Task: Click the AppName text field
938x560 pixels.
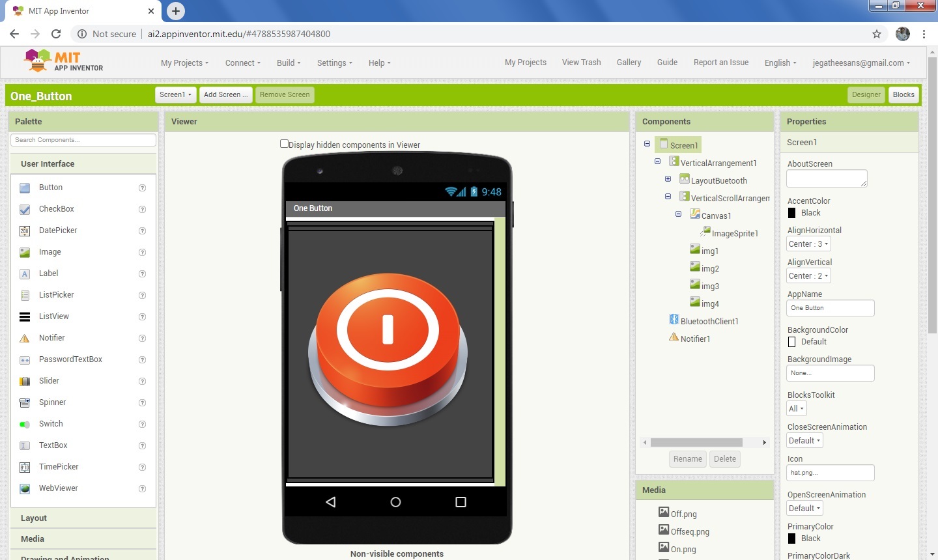Action: (831, 308)
